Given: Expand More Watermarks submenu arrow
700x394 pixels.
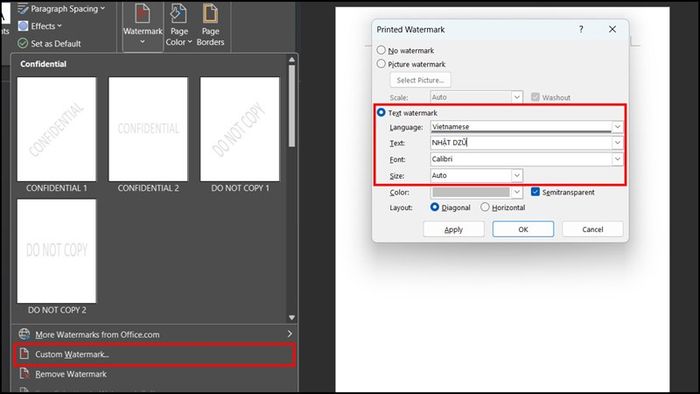Looking at the screenshot, I should 289,334.
